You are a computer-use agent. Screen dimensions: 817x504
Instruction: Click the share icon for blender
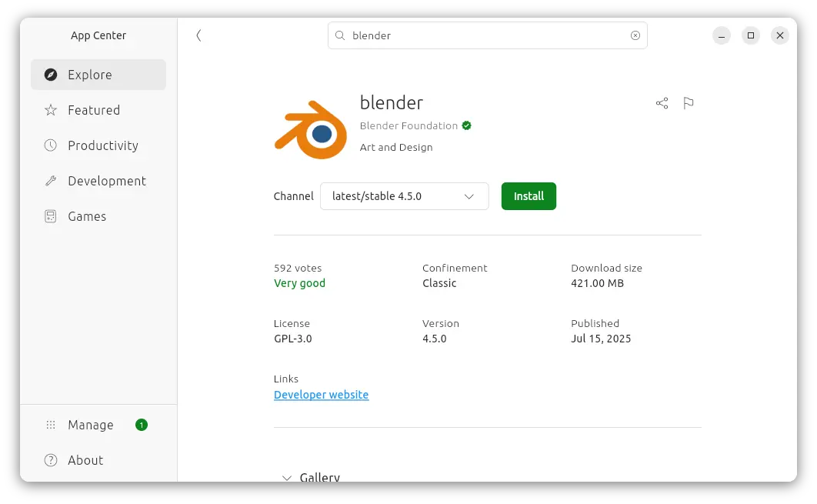[662, 103]
